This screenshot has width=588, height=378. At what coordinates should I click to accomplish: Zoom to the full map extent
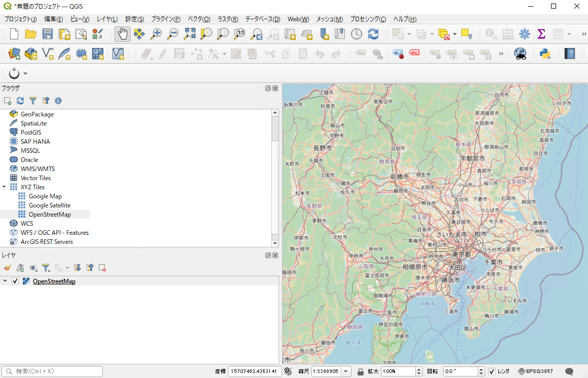pos(189,34)
